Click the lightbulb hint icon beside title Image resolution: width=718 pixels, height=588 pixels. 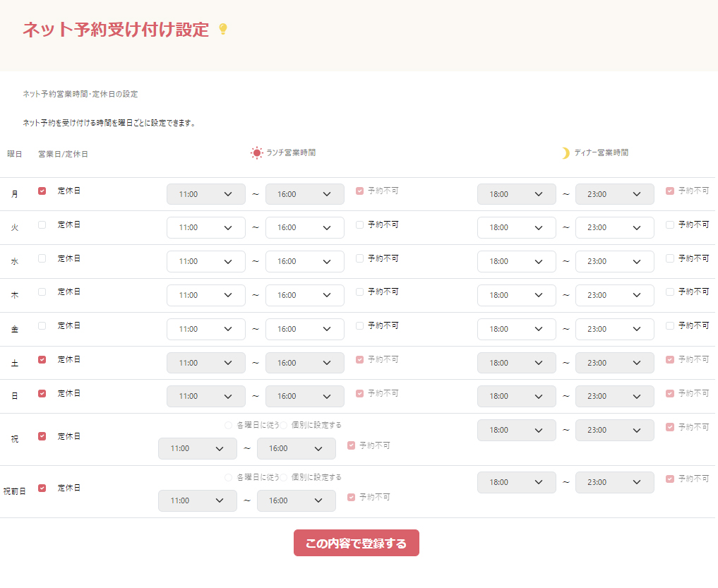[223, 30]
